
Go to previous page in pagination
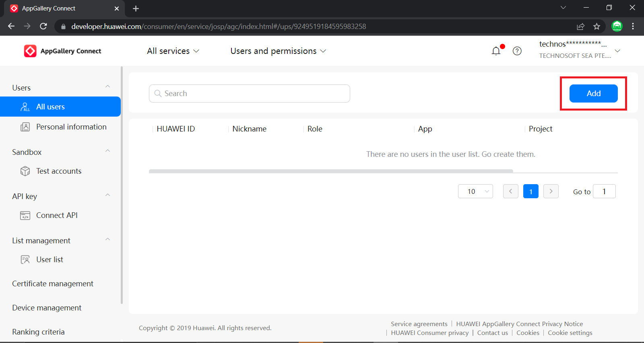(x=510, y=191)
